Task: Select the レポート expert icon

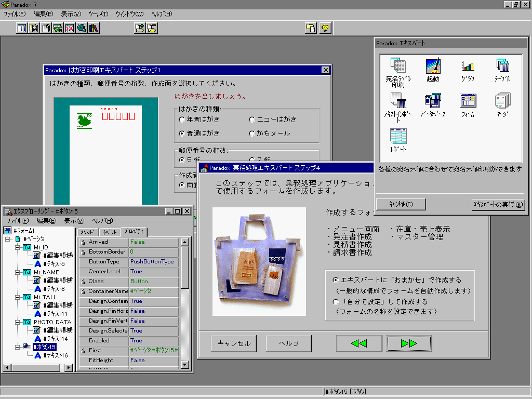Action: coord(398,140)
